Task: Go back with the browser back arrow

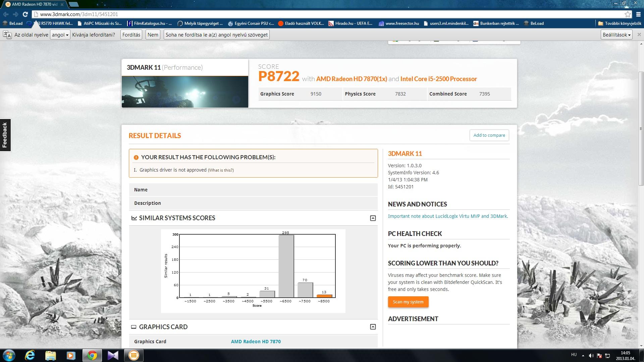Action: (x=5, y=14)
